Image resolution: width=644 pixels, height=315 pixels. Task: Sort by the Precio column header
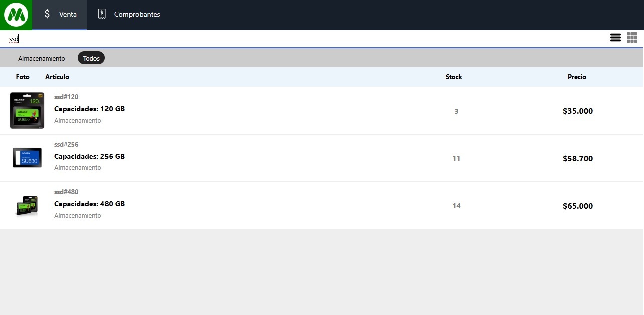tap(577, 77)
